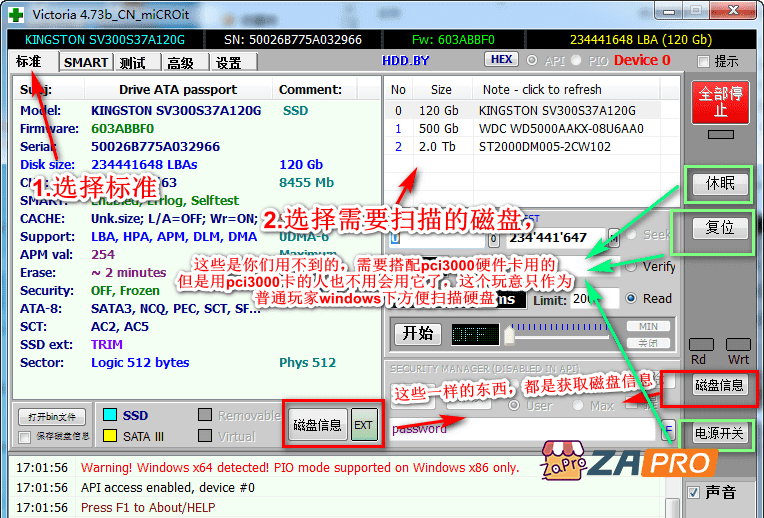Click the password input field
The image size is (764, 518).
click(x=520, y=429)
